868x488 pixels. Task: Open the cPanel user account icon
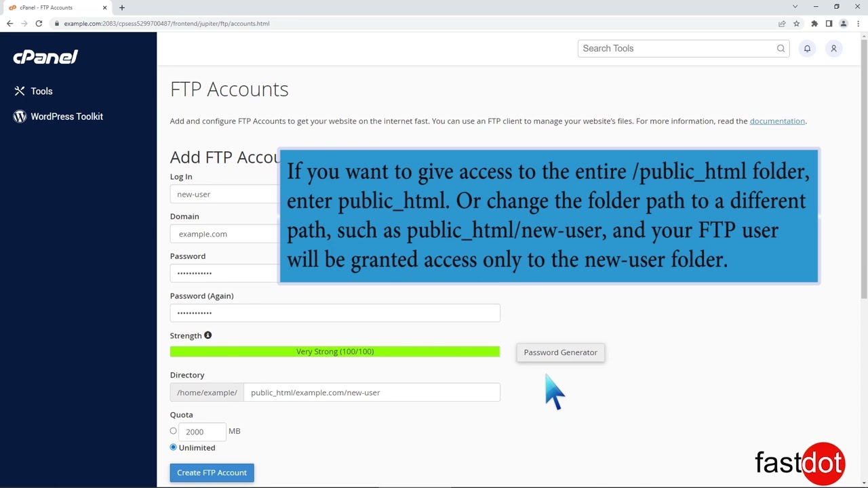tap(833, 48)
